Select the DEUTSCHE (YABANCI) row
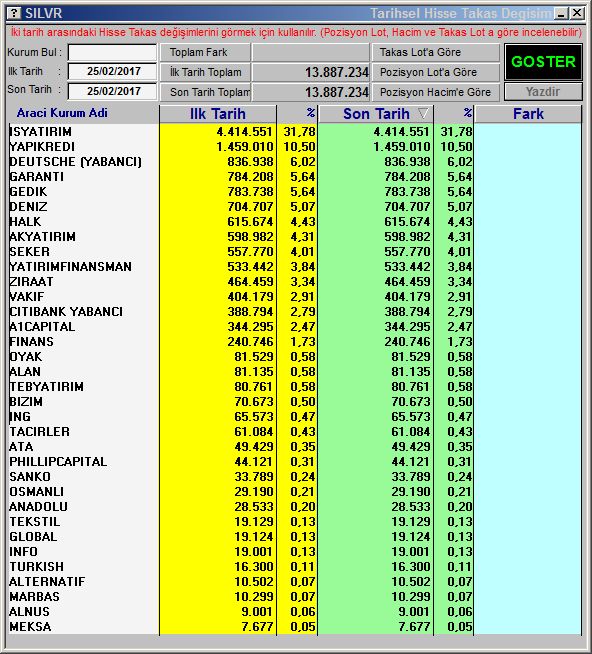Viewport: 592px width, 654px height. 295,162
